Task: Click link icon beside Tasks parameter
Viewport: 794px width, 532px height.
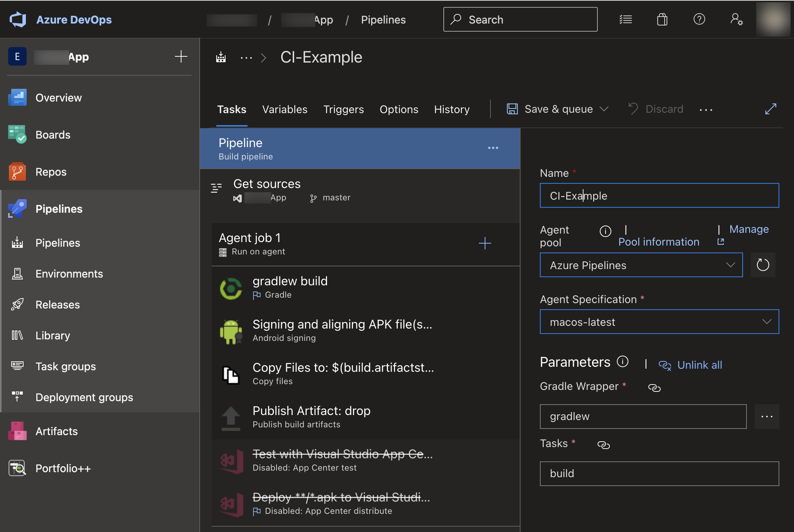Action: (x=603, y=445)
